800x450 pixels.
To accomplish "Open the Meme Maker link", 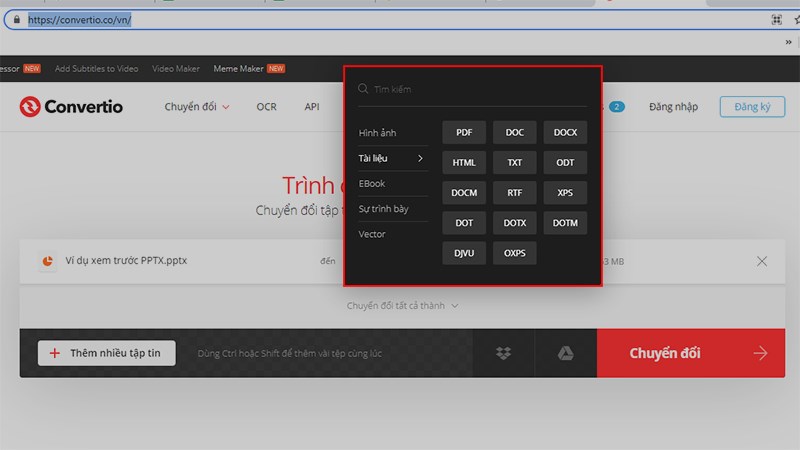I will click(x=238, y=68).
